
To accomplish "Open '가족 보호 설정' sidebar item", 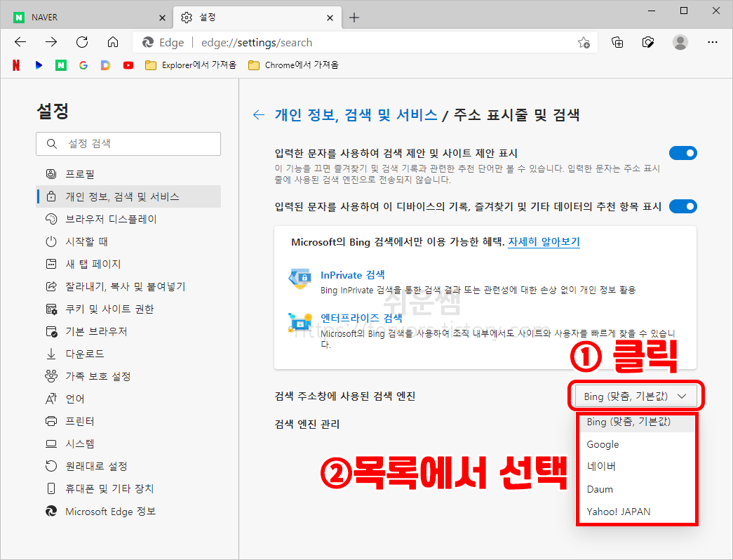I will point(128,376).
